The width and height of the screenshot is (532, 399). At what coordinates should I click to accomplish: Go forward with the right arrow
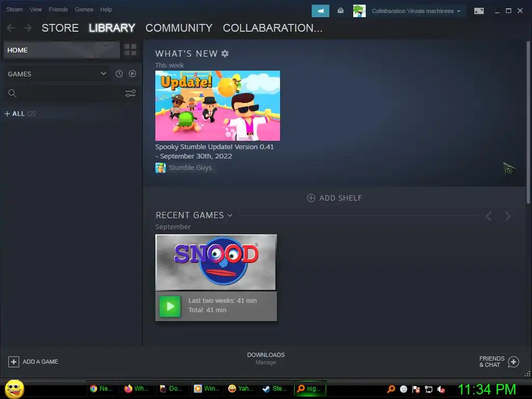pyautogui.click(x=28, y=28)
